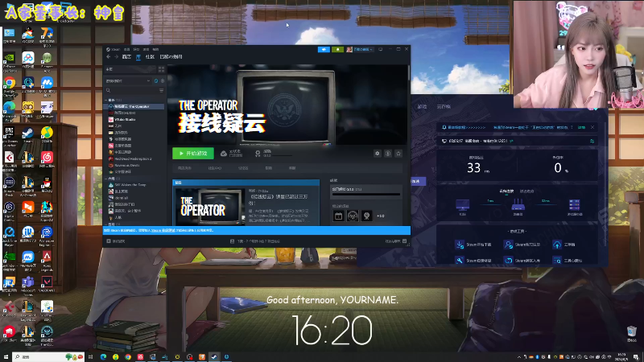Screen dimensions: 644x362
Task: Switch to the Steam Community tab
Action: pos(150,56)
